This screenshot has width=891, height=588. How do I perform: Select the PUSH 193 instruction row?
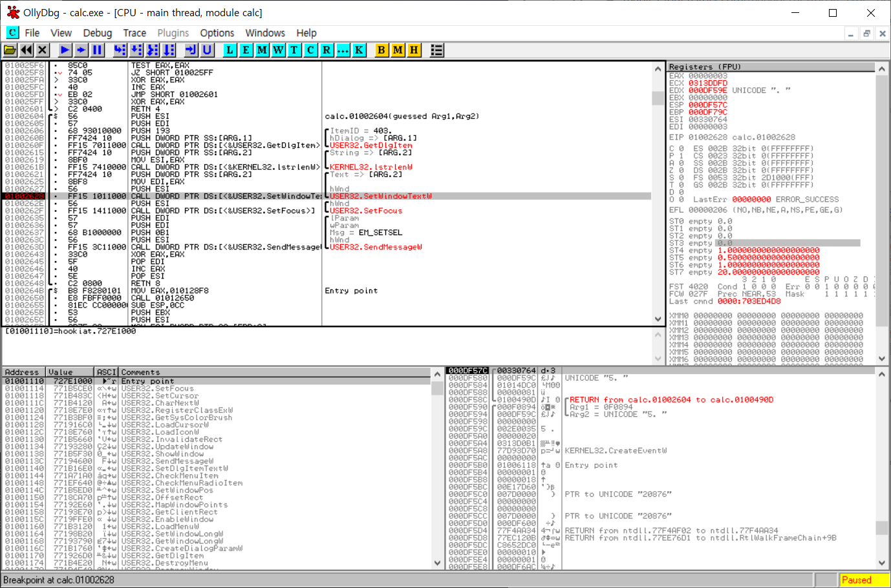click(327, 131)
